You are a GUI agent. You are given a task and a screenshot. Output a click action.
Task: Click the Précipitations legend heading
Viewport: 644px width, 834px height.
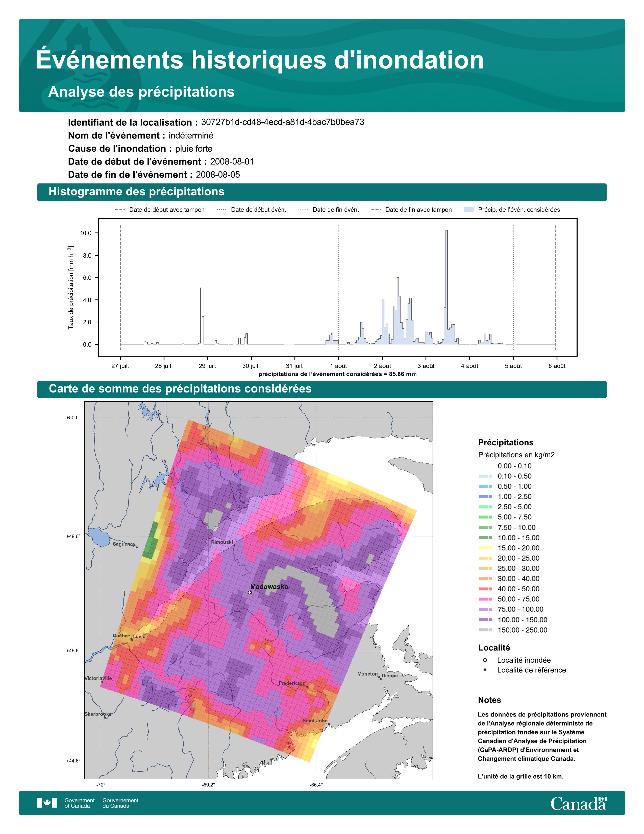506,443
